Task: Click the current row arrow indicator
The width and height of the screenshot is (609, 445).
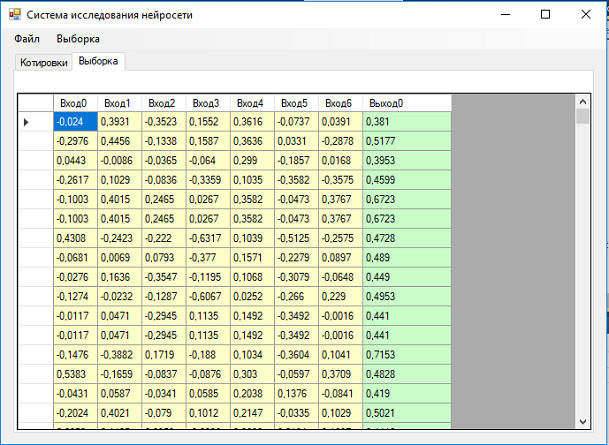Action: [26, 122]
